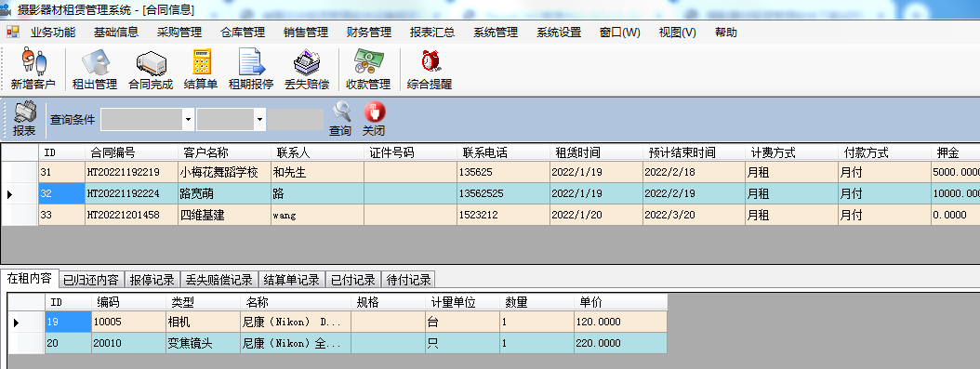Open the 财务管理 menu

coord(369,33)
